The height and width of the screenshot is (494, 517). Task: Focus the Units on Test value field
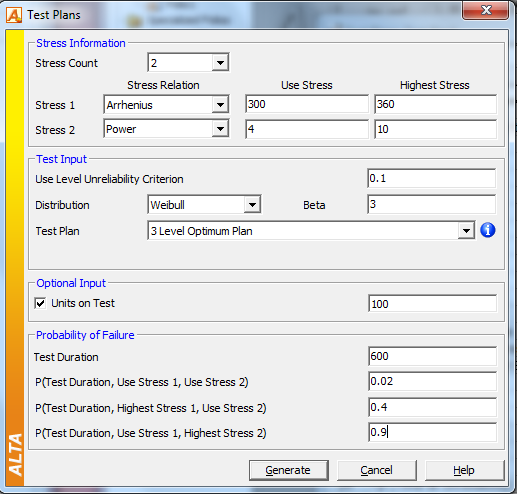pyautogui.click(x=432, y=303)
